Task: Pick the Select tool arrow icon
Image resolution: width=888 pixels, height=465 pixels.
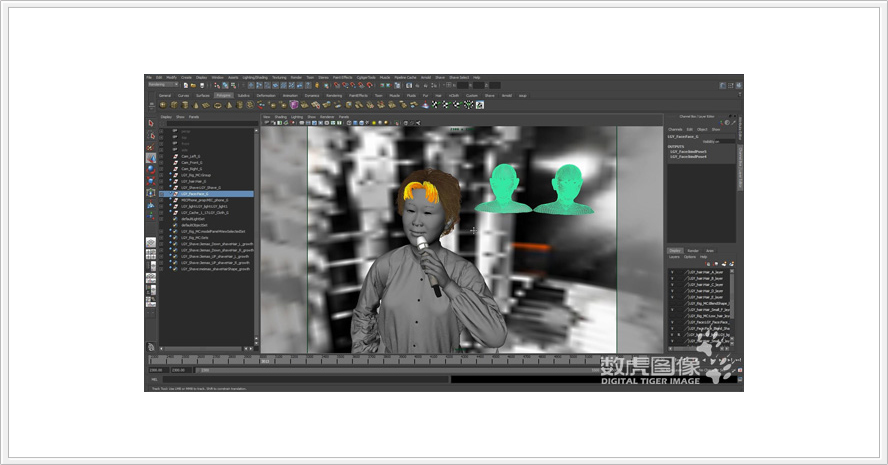Action: click(x=151, y=123)
